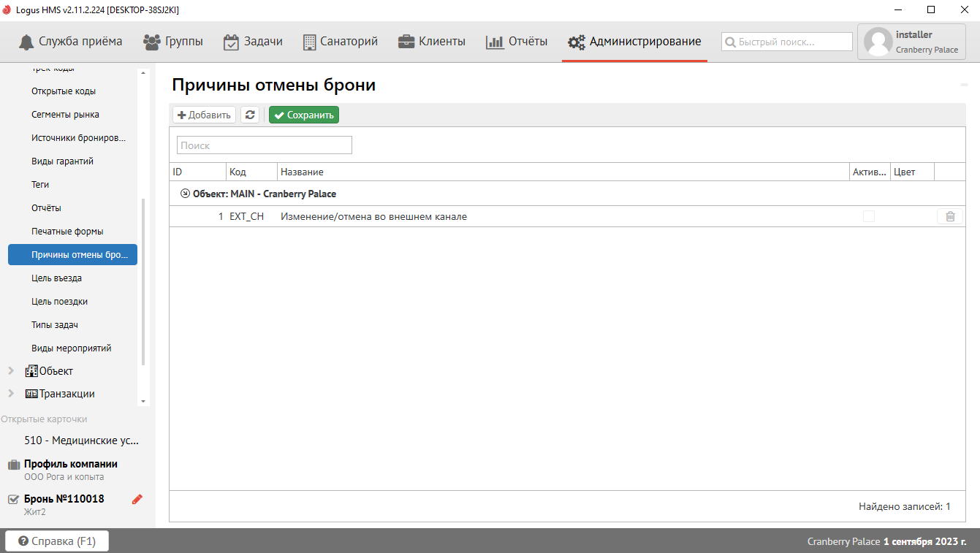Viewport: 980px width, 553px height.
Task: Open the 510 - Медицинские ус... card
Action: pyautogui.click(x=81, y=441)
